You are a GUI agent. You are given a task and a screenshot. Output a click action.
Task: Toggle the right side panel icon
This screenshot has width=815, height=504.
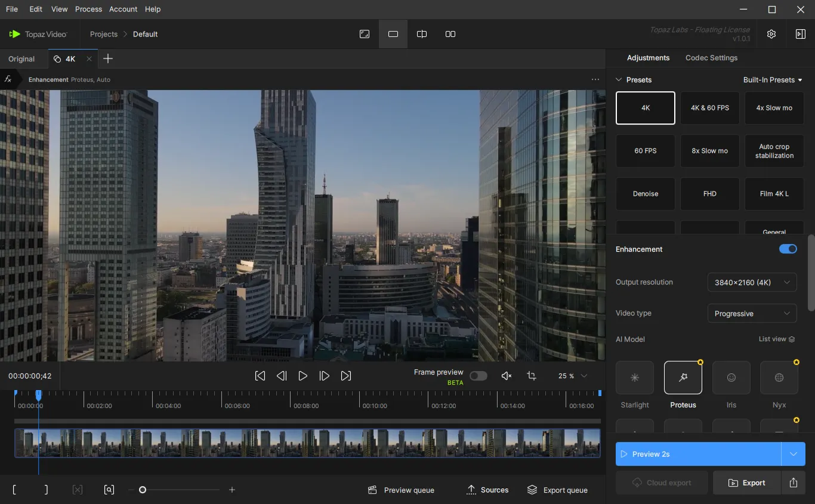800,34
